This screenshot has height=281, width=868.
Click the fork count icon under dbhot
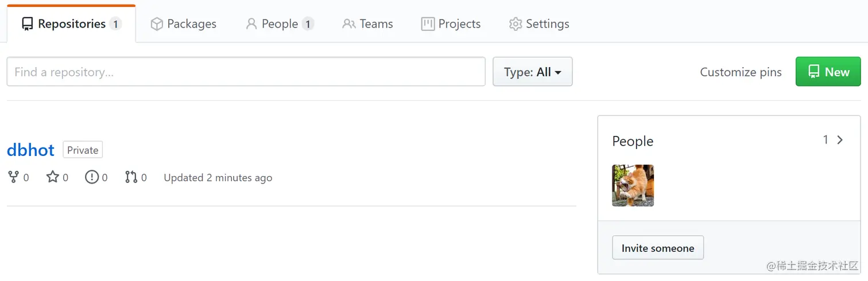tap(13, 177)
